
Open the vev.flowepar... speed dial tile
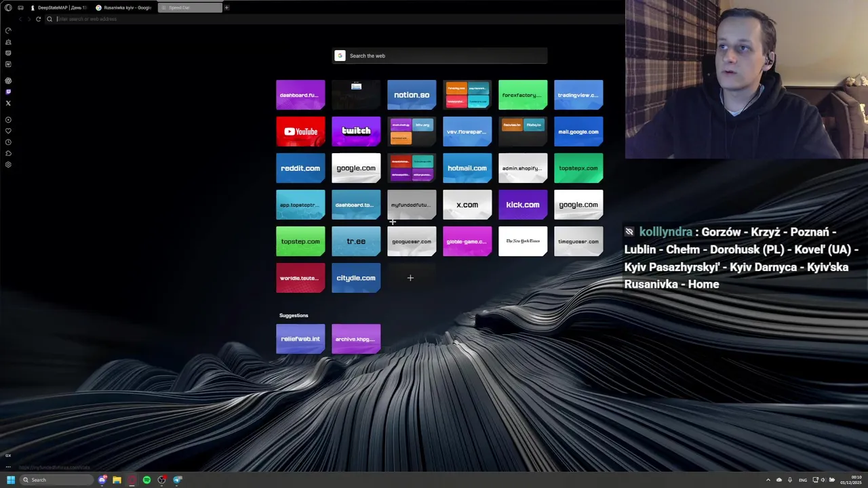pyautogui.click(x=467, y=131)
